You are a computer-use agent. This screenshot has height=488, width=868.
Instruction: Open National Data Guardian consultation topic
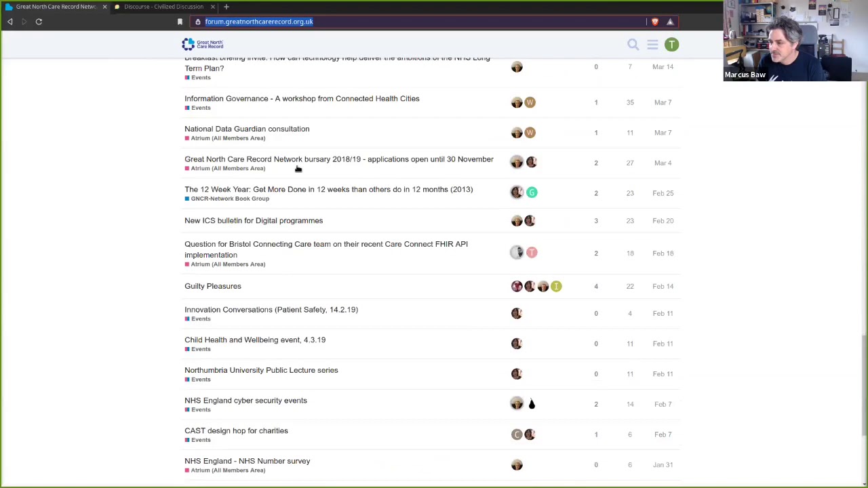point(247,129)
